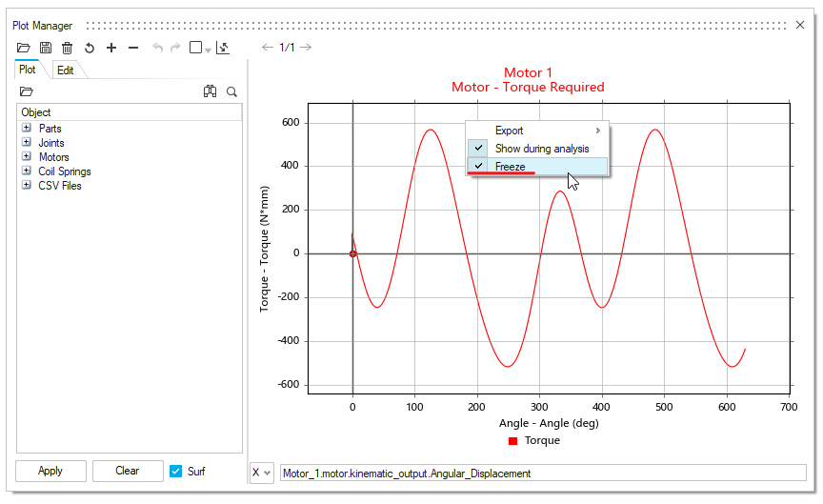The image size is (823, 504).
Task: Click the open folder icon in top toolbar
Action: (24, 48)
